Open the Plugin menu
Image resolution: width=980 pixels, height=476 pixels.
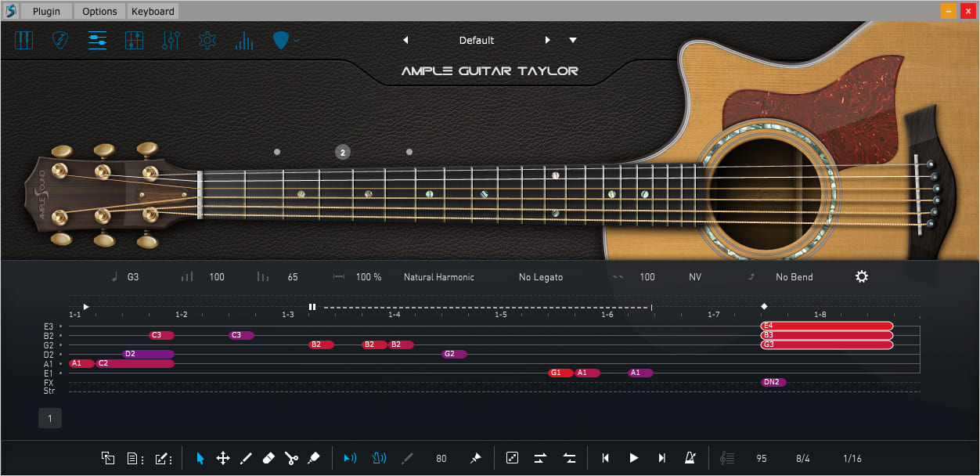46,11
